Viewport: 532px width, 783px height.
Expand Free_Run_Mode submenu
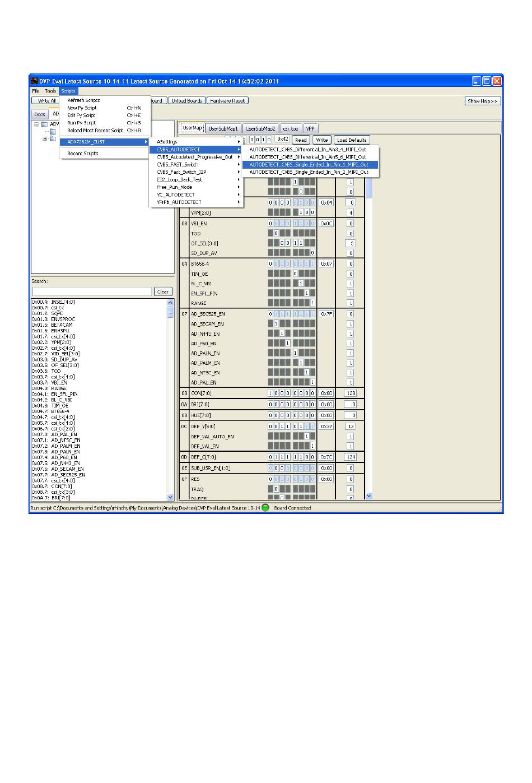pos(196,187)
